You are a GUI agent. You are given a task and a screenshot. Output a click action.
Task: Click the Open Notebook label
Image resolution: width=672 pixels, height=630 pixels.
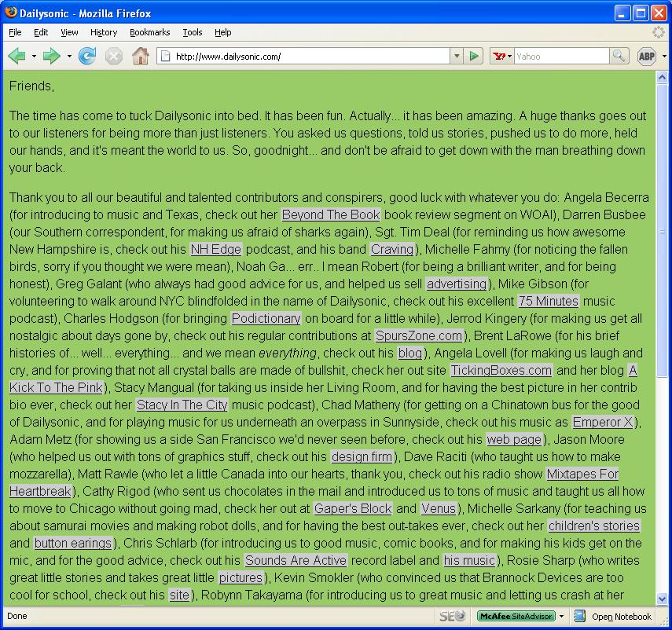622,617
